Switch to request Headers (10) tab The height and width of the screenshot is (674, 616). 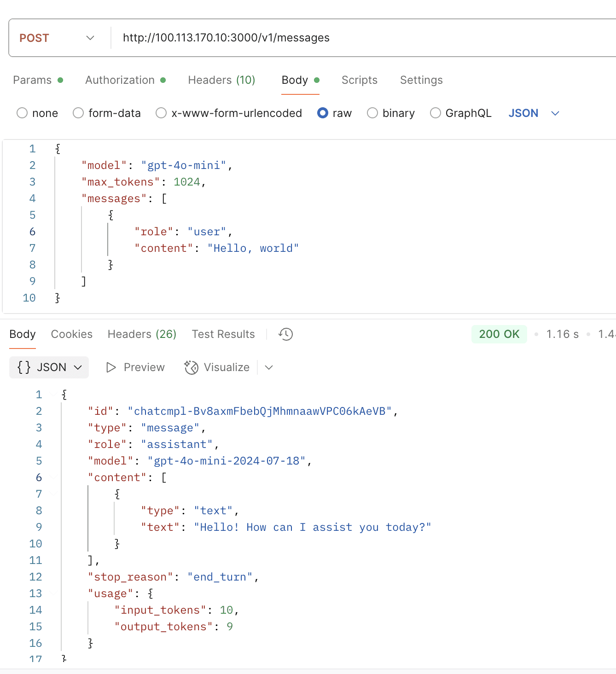221,80
